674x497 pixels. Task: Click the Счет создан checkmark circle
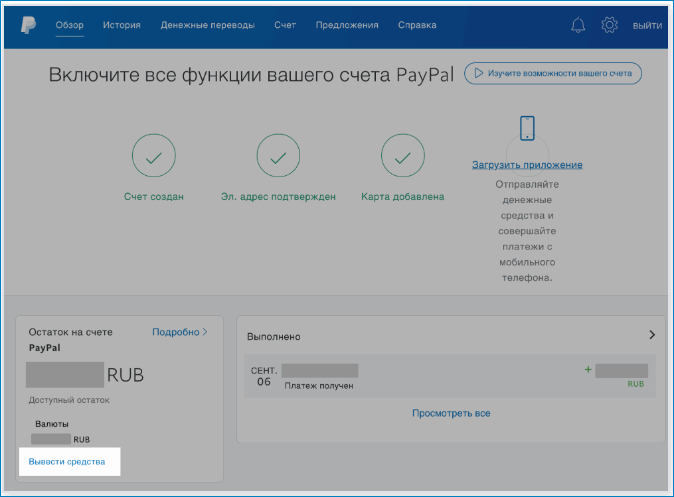point(153,155)
